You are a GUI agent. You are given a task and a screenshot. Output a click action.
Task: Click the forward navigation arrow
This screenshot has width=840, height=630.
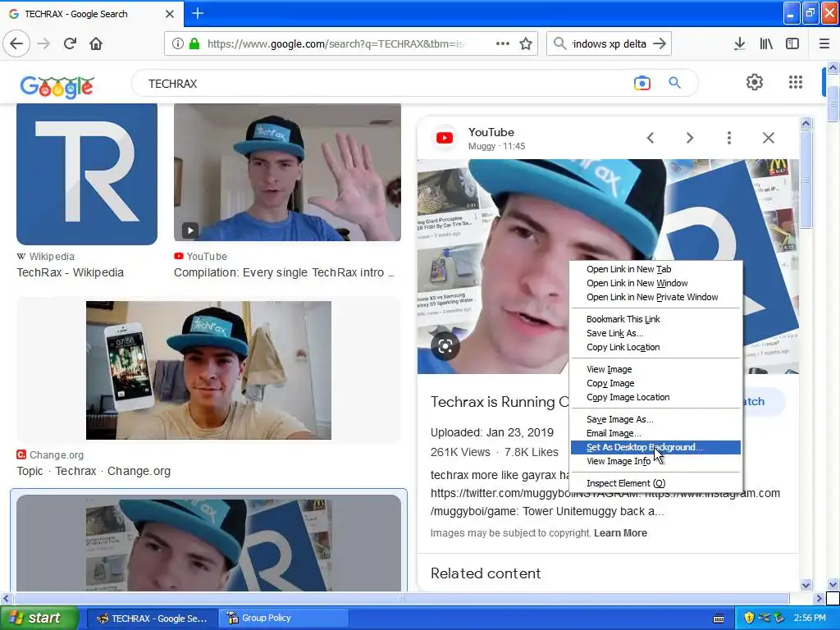click(x=43, y=43)
